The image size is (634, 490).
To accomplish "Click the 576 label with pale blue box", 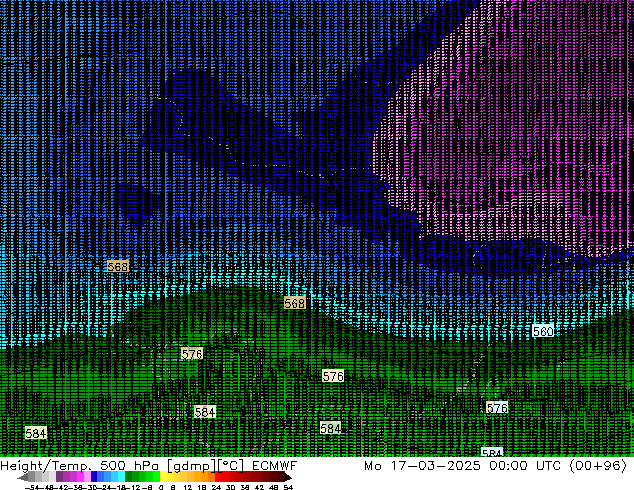I will click(x=497, y=408).
